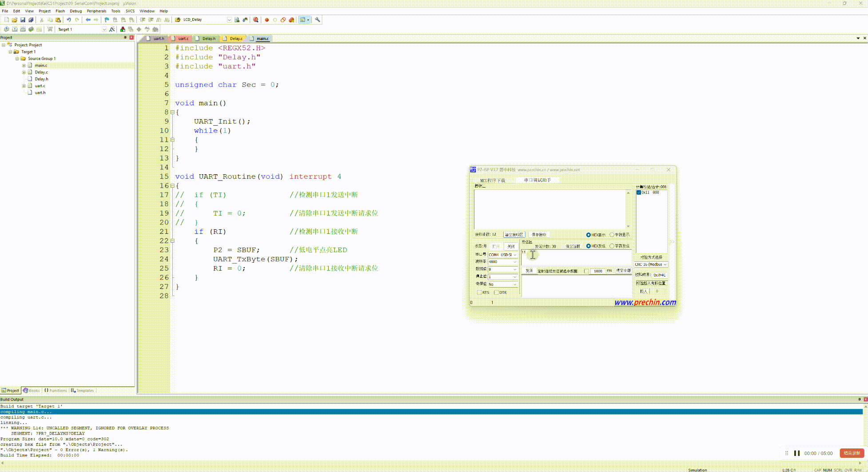Open the CRC 16 Modbus checksum dropdown
The width and height of the screenshot is (868, 472).
[651, 264]
